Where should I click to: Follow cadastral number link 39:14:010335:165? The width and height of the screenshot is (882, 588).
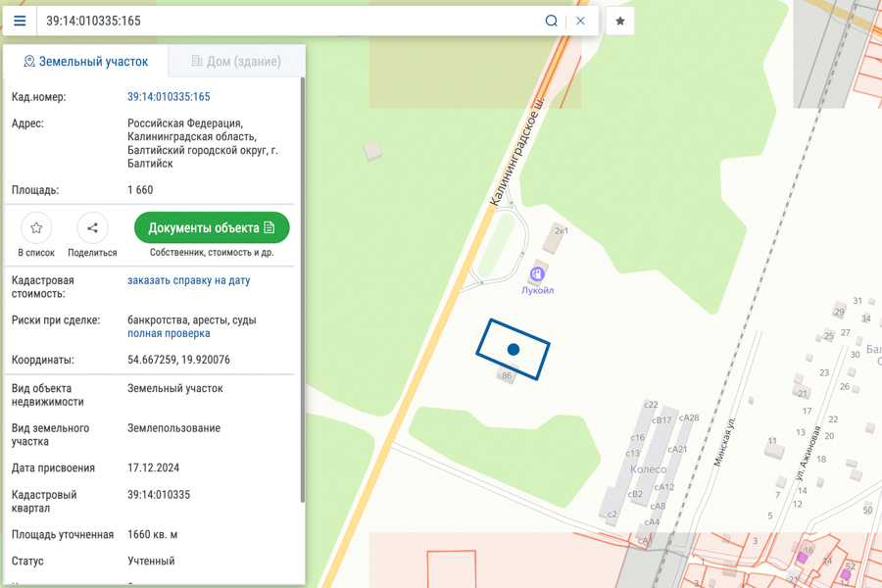(x=169, y=97)
